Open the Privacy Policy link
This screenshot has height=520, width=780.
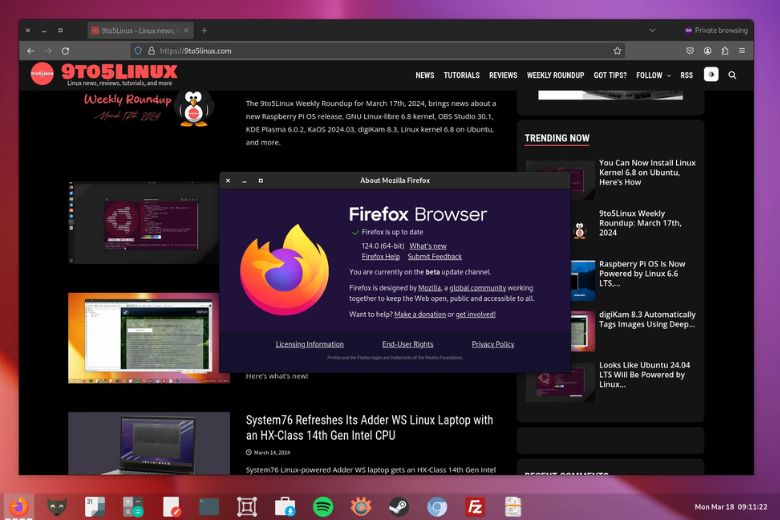point(492,344)
